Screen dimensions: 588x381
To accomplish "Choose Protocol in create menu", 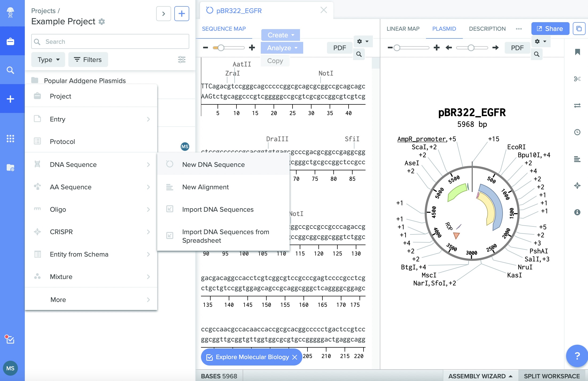I will [x=91, y=142].
